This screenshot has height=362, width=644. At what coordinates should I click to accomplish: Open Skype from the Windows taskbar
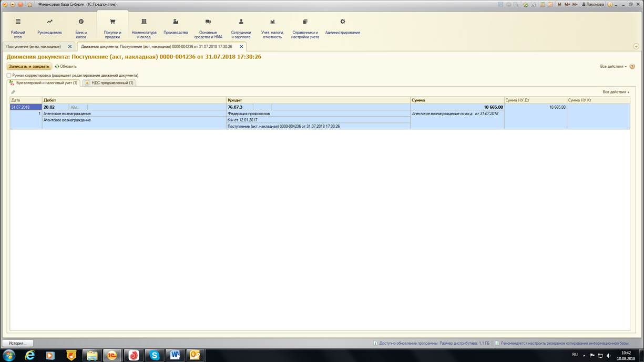154,355
